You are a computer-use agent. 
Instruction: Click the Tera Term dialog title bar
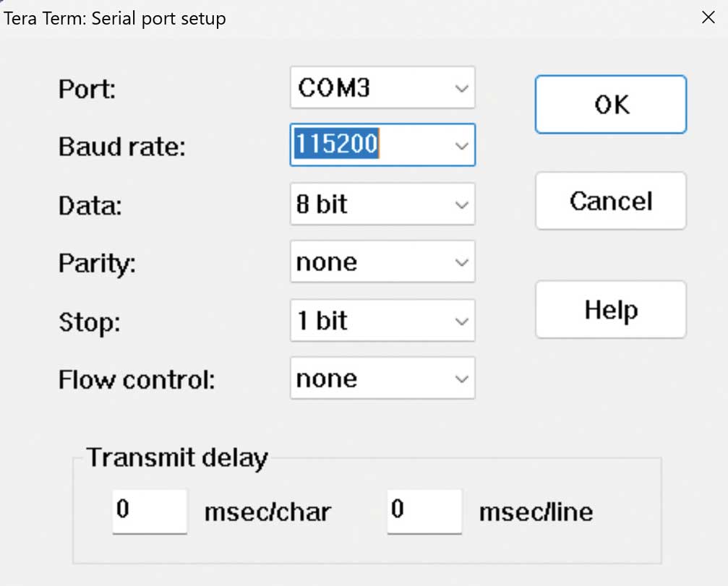(x=361, y=18)
